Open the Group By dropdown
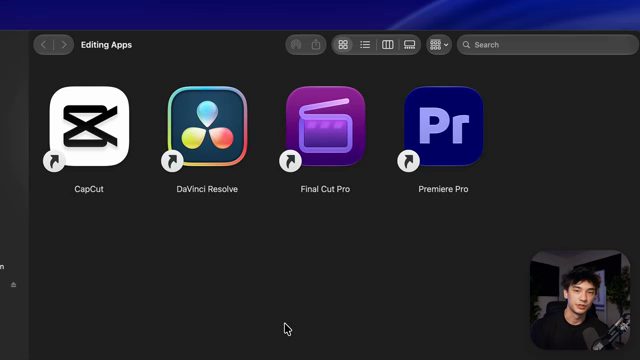The height and width of the screenshot is (360, 640). (439, 44)
